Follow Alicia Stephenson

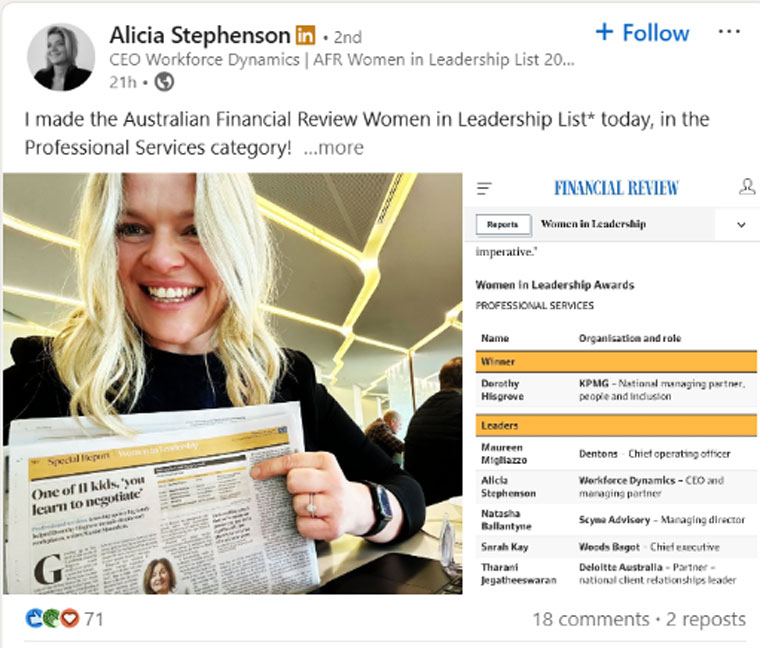642,33
